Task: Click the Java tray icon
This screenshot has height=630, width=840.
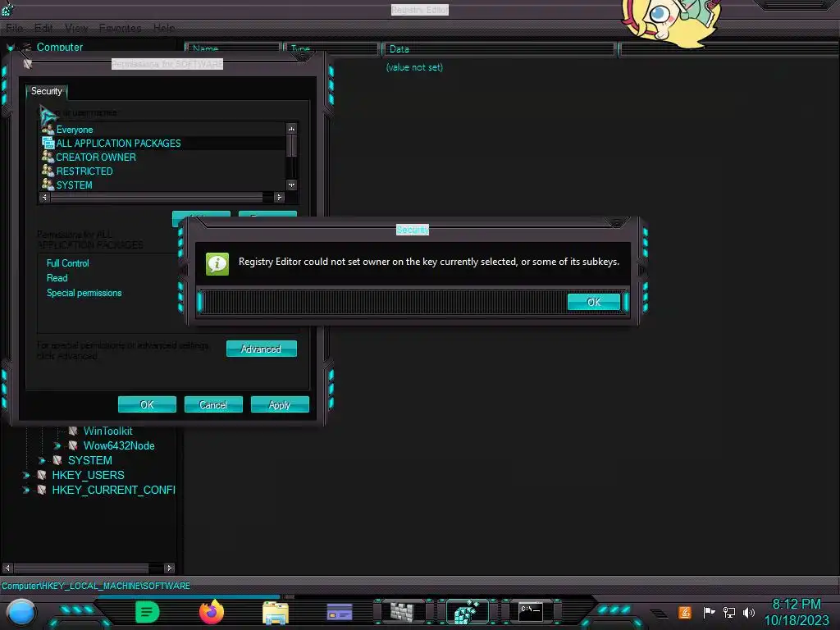Action: [x=685, y=612]
